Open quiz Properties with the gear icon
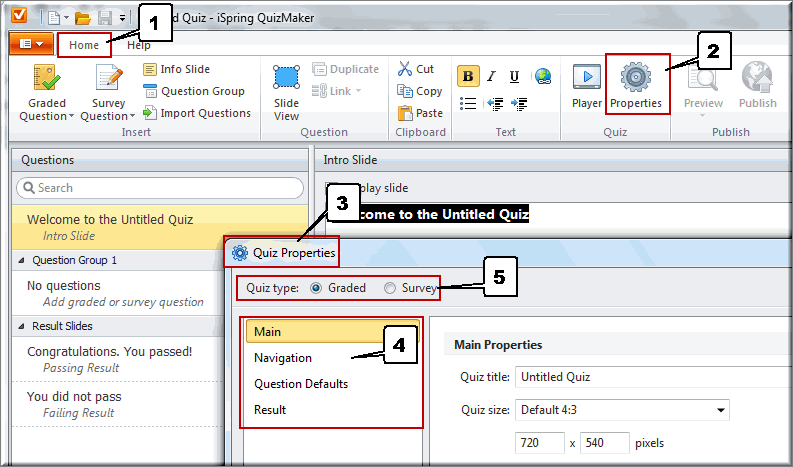Image resolution: width=793 pixels, height=467 pixels. point(636,84)
